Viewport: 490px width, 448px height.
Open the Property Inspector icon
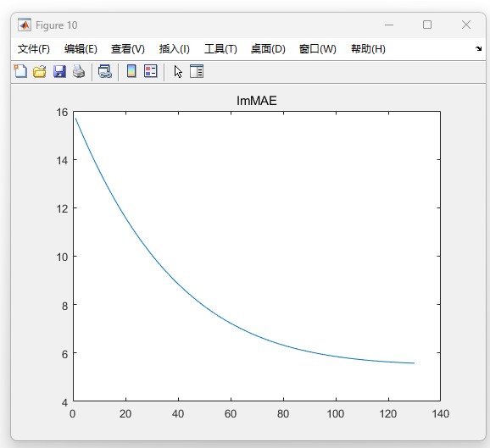(197, 71)
